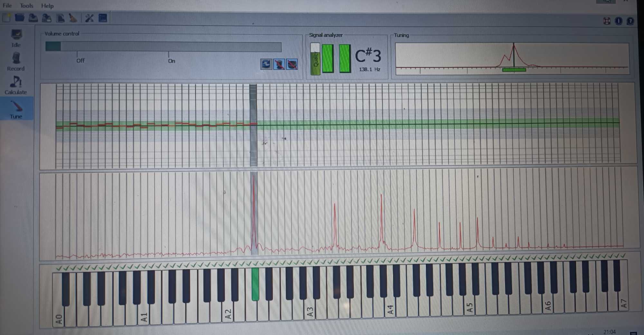This screenshot has height=335, width=644.
Task: Open the Tools menu
Action: (26, 5)
